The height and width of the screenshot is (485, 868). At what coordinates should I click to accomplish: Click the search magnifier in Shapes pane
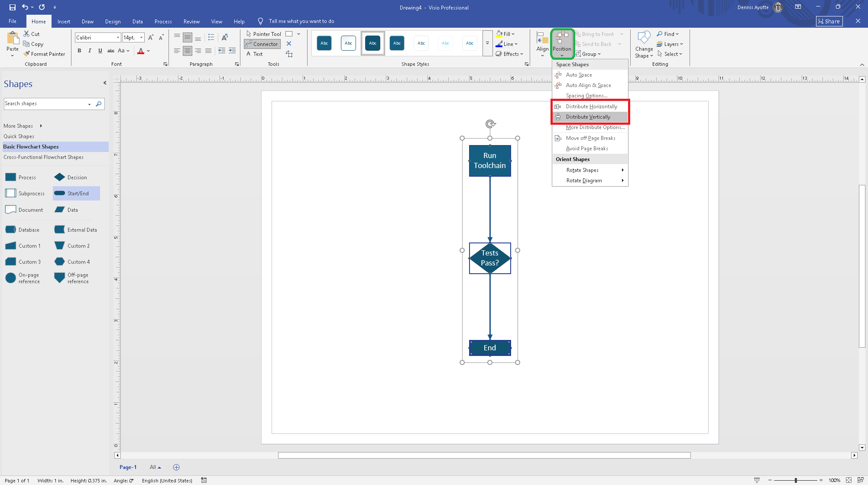coord(99,104)
